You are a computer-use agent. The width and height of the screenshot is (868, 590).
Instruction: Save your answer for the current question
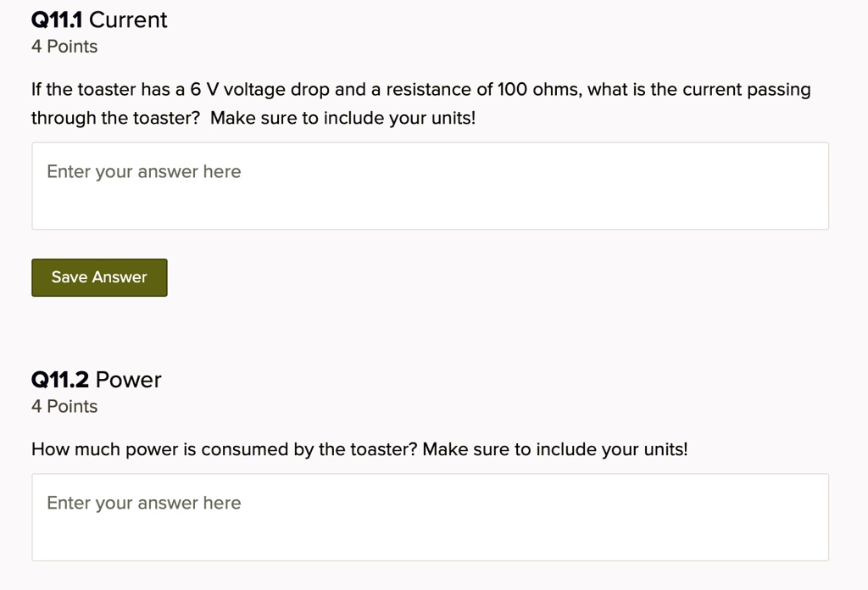coord(98,277)
